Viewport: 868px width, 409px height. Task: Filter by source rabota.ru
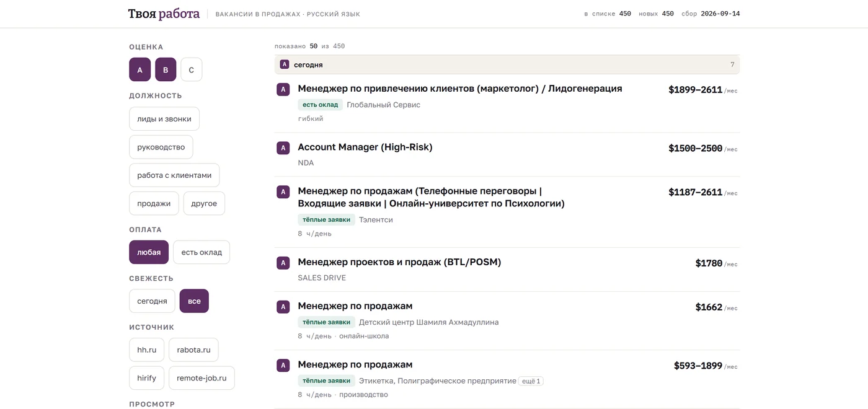pyautogui.click(x=193, y=350)
